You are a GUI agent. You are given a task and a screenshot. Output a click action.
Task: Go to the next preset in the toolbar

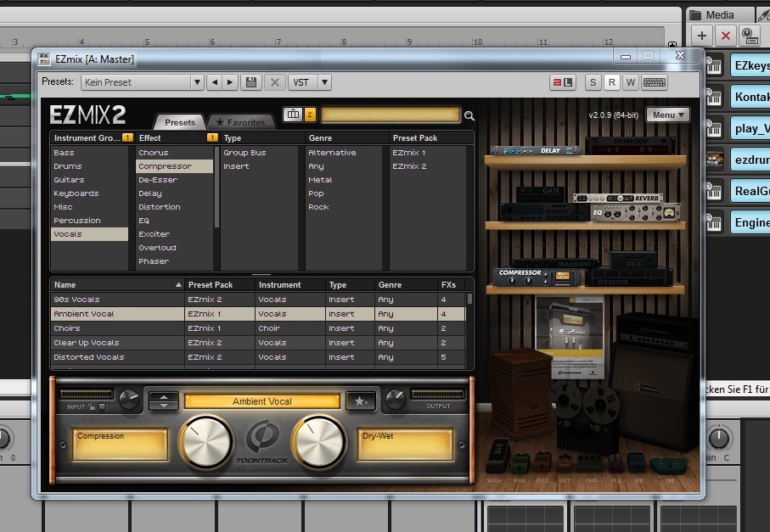230,82
